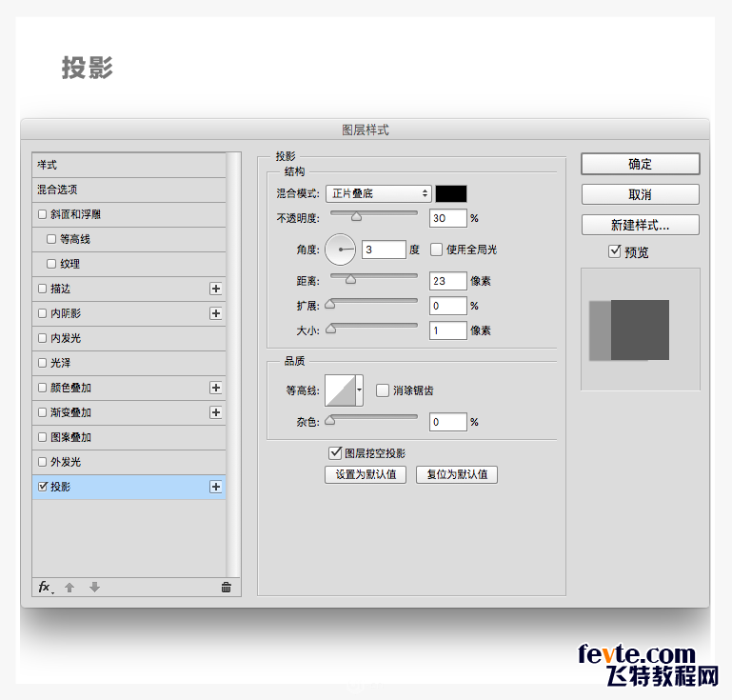Click the 取消 button
Screen dimensions: 732x700
coord(640,194)
